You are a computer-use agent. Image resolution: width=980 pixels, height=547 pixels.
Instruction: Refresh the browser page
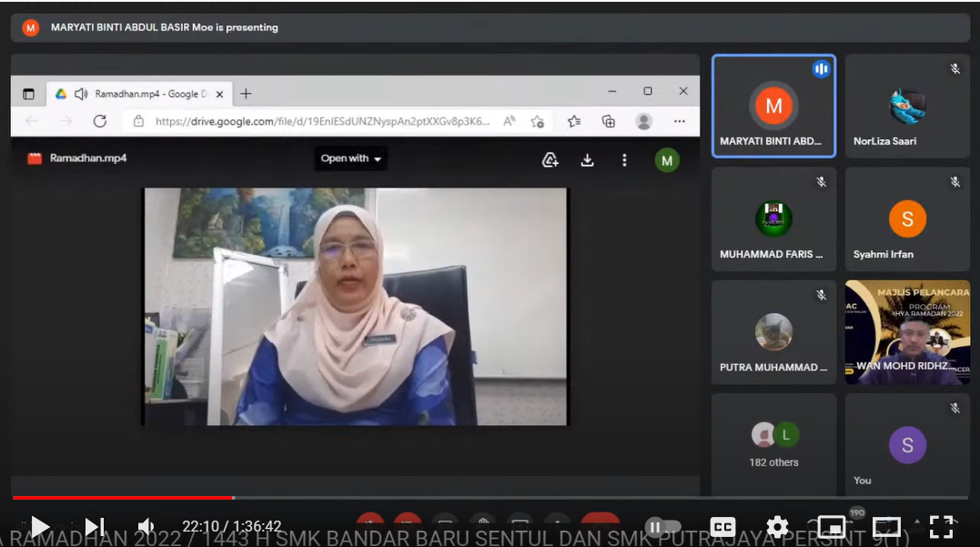(100, 121)
